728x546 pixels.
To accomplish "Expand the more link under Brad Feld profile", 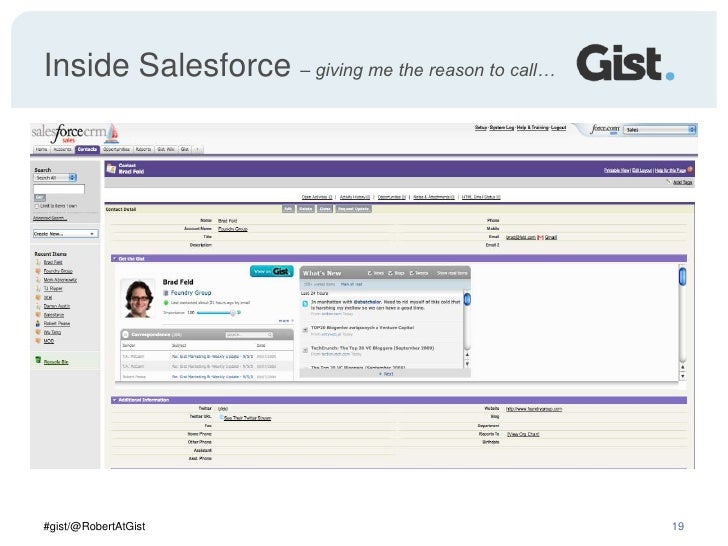I will coord(286,321).
